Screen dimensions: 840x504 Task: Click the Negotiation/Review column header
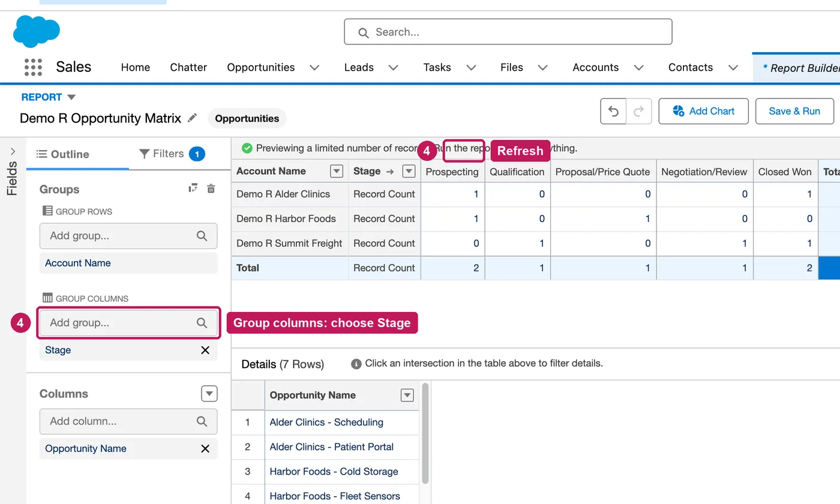704,172
